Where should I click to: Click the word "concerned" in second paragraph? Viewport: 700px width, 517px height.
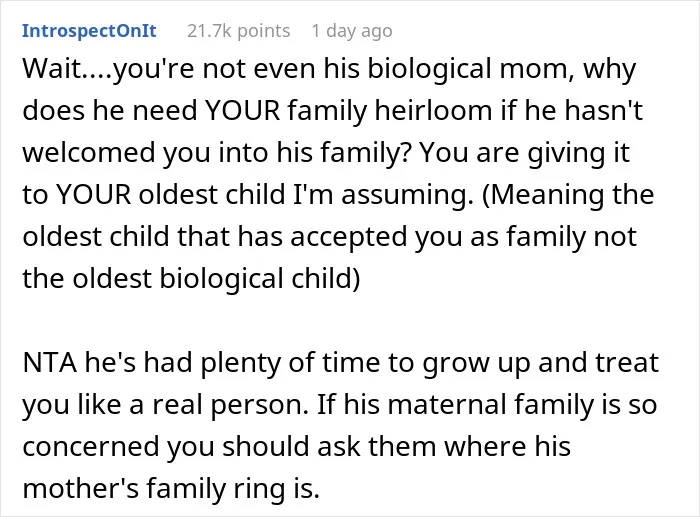click(x=91, y=447)
